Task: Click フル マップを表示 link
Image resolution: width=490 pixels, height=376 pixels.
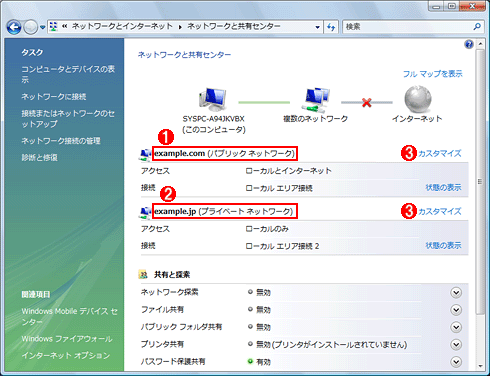Action: tap(433, 74)
